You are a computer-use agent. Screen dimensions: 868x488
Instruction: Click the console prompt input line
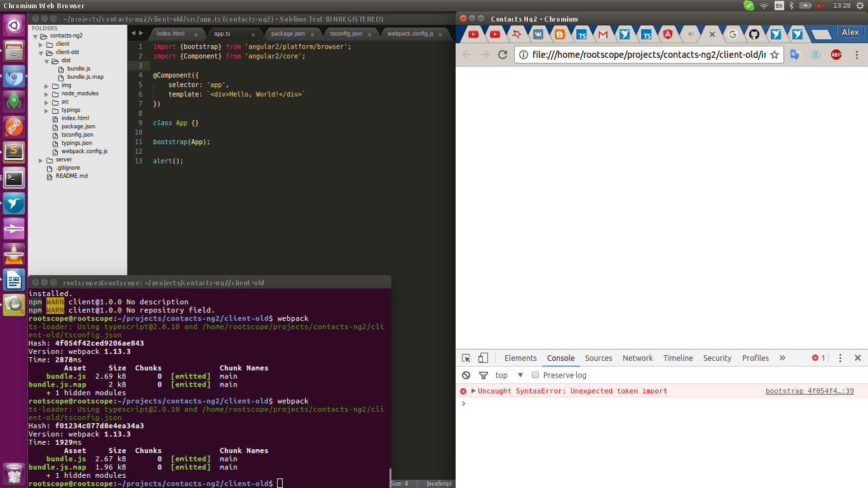(661, 403)
